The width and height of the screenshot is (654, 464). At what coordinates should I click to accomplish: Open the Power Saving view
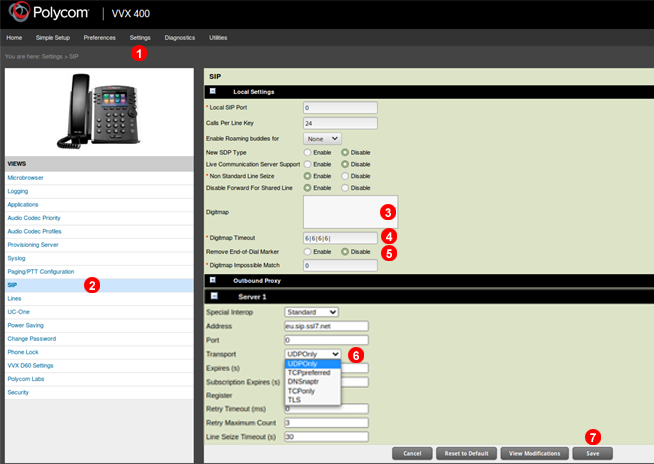pyautogui.click(x=25, y=325)
